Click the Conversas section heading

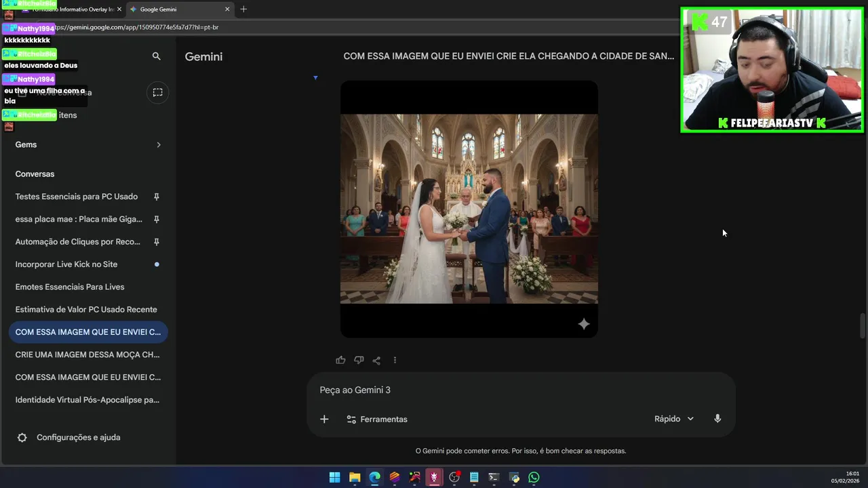coord(35,174)
